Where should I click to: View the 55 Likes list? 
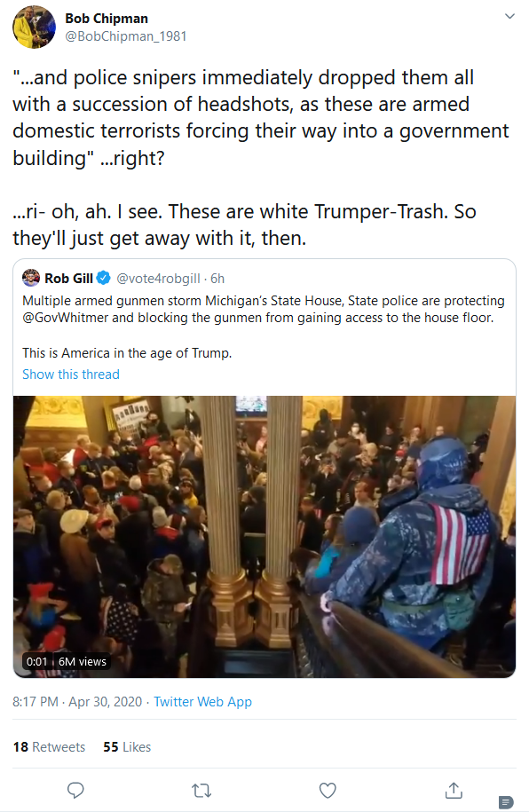(x=127, y=746)
